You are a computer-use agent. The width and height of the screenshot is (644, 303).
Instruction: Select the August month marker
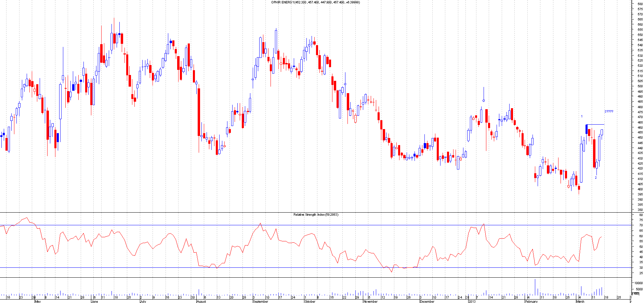point(201,302)
